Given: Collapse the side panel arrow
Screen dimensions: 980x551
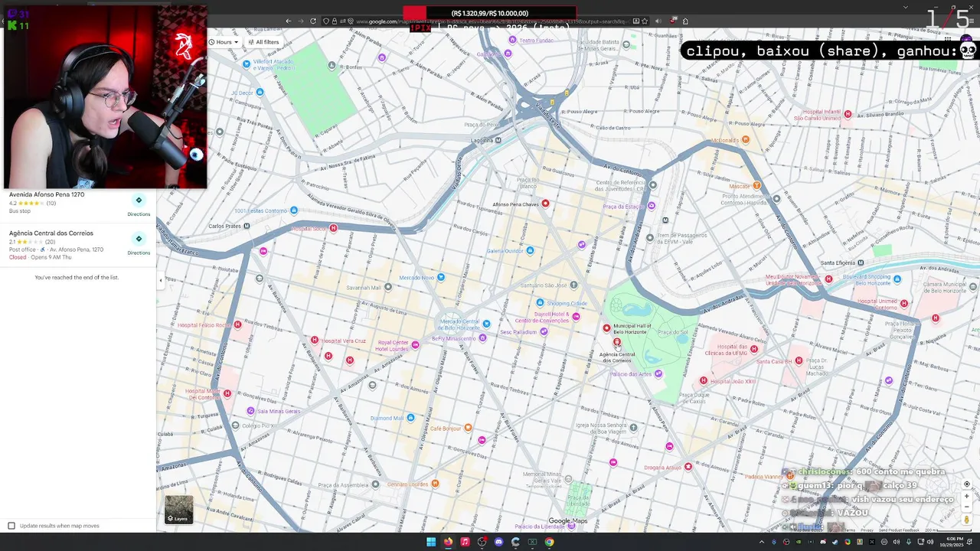Looking at the screenshot, I should [160, 281].
